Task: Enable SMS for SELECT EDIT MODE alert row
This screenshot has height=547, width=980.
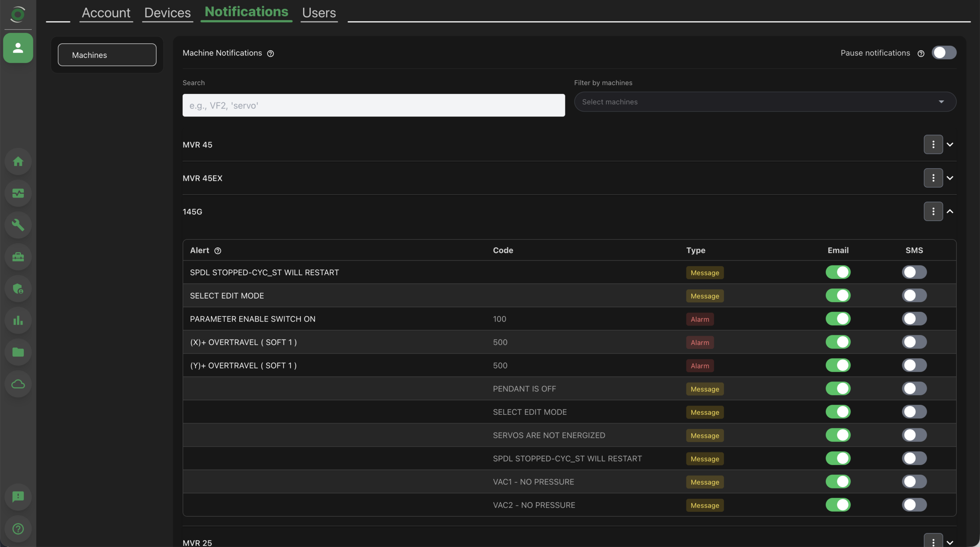Action: click(x=914, y=296)
